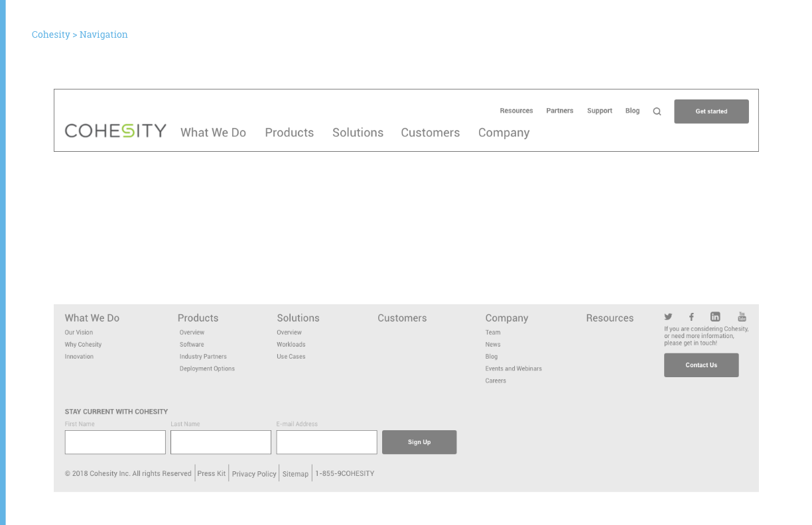Open Industry Partners footer link
812x525 pixels.
coord(203,357)
